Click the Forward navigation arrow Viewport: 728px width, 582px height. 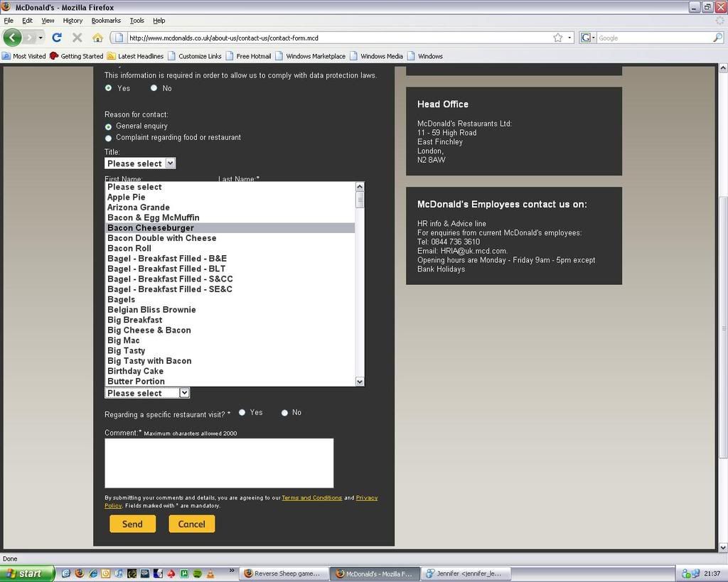point(29,38)
